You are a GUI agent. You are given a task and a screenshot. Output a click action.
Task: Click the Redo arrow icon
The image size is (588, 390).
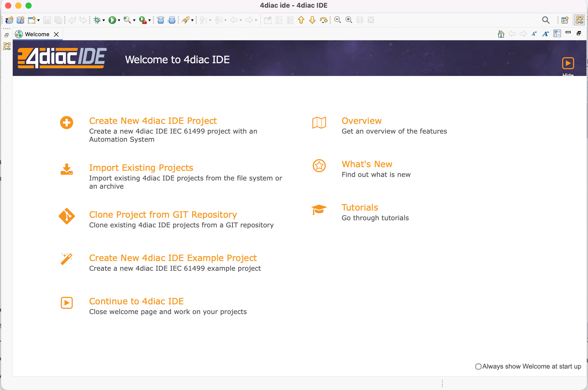click(83, 20)
